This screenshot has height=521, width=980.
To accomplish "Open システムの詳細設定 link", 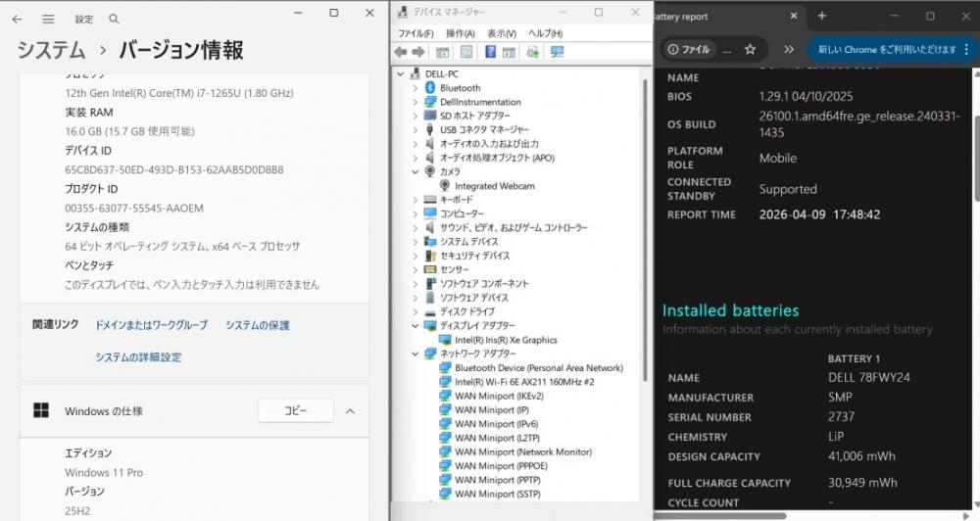I will click(x=139, y=356).
